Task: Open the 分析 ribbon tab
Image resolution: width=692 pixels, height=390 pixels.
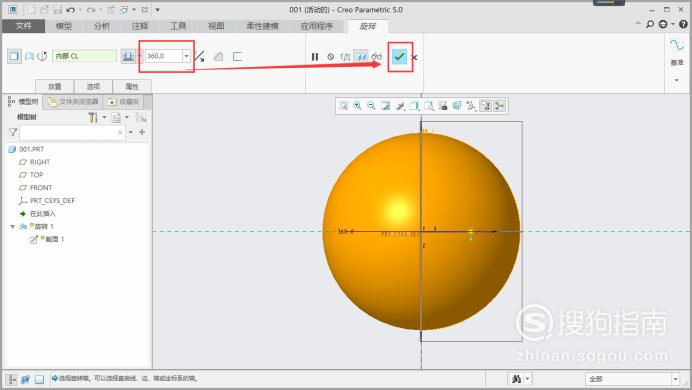Action: click(x=102, y=26)
